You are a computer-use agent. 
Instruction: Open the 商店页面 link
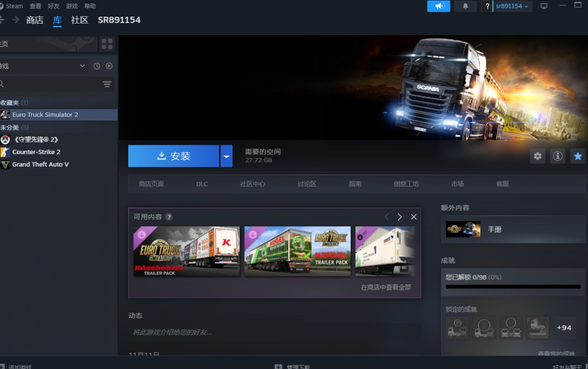pos(151,184)
